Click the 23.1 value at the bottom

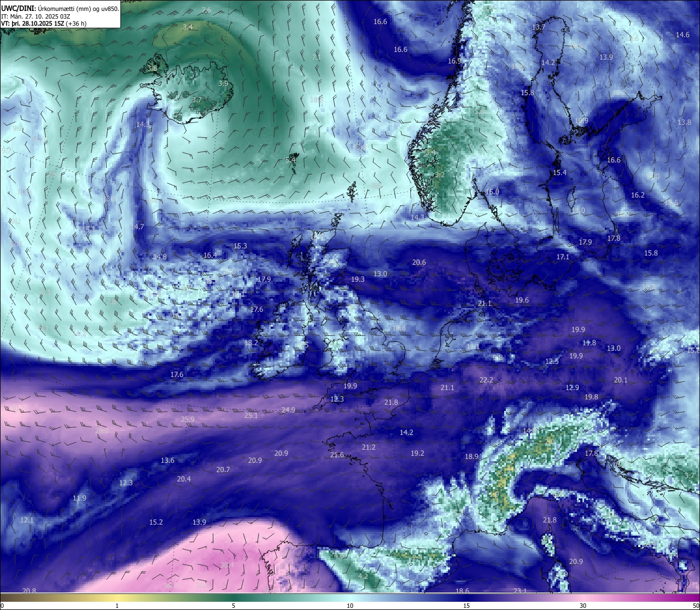coord(520,591)
